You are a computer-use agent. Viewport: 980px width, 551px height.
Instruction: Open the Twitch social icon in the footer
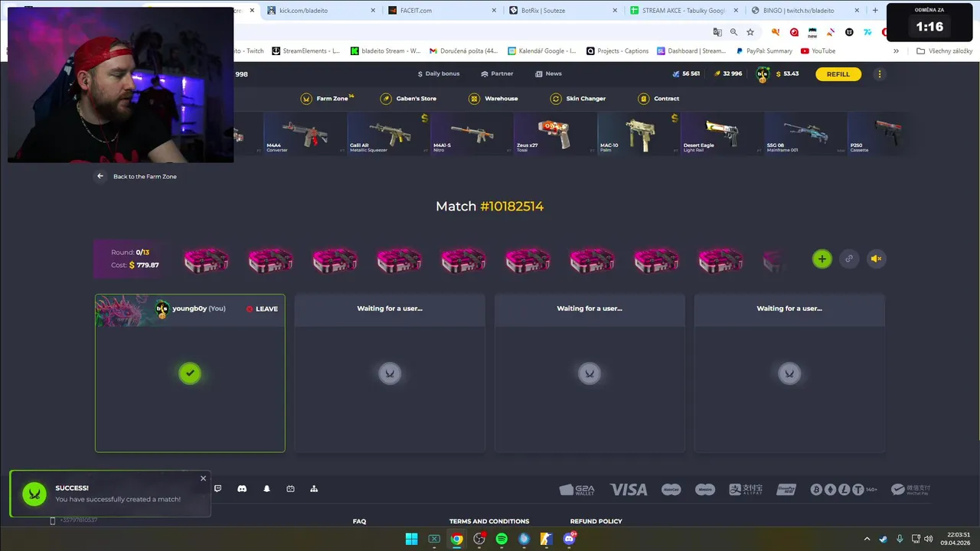tap(217, 488)
